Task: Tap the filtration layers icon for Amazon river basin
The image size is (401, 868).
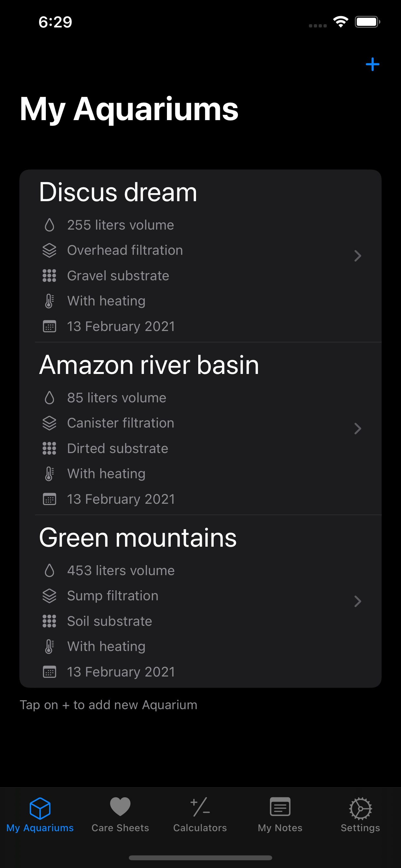Action: pyautogui.click(x=49, y=423)
